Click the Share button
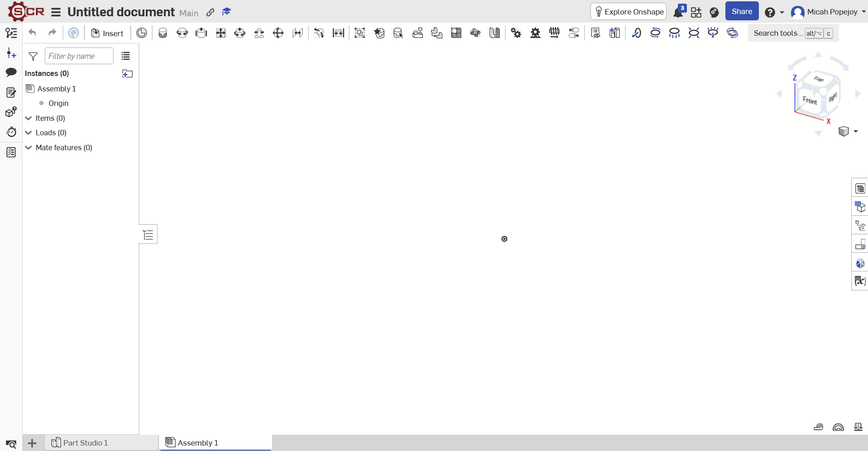The height and width of the screenshot is (451, 868). 742,11
